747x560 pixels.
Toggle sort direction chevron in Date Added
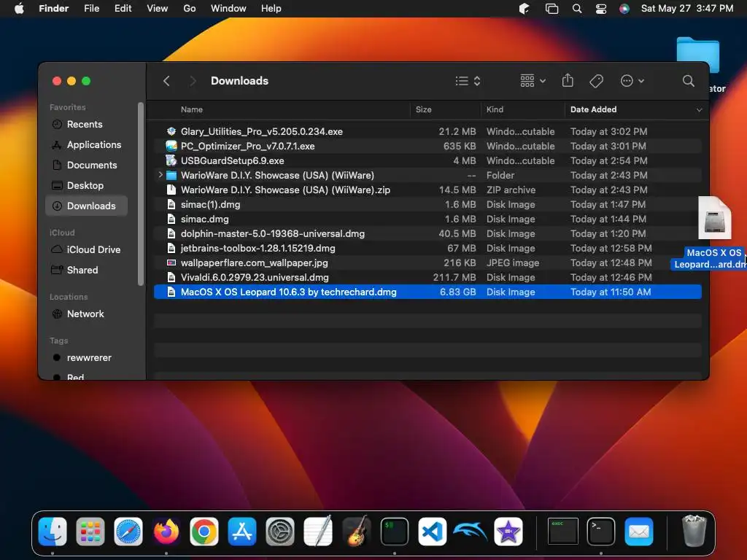click(x=699, y=110)
